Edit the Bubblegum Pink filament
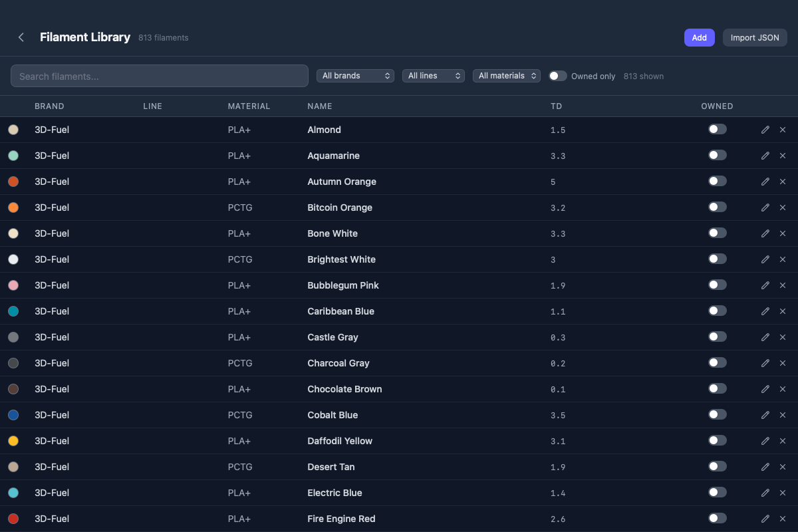Screen dimensions: 798x532 point(765,285)
